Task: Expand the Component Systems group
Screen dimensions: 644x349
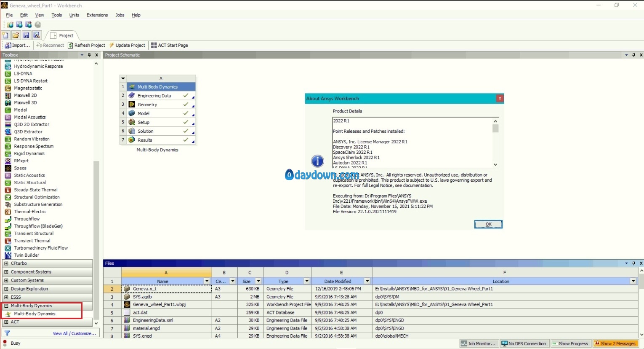Action: click(x=6, y=272)
